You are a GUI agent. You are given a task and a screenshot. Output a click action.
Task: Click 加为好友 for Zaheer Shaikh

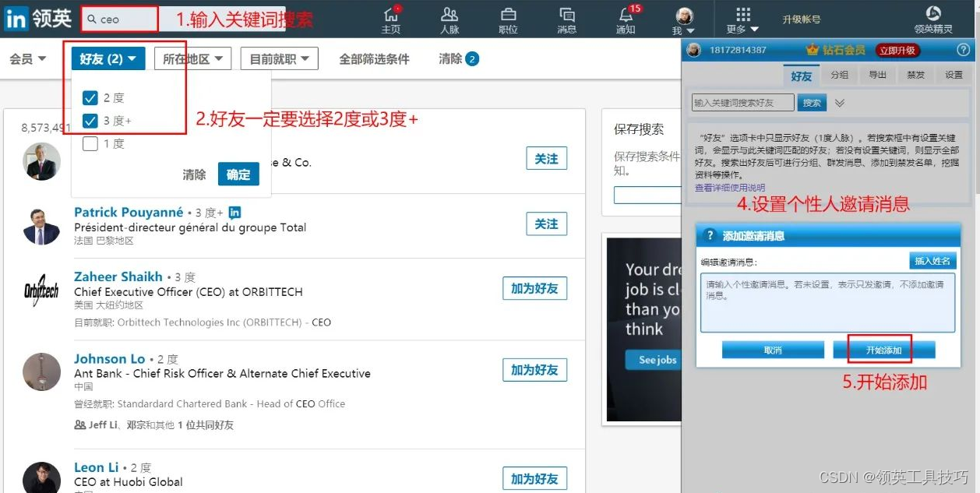pos(534,288)
